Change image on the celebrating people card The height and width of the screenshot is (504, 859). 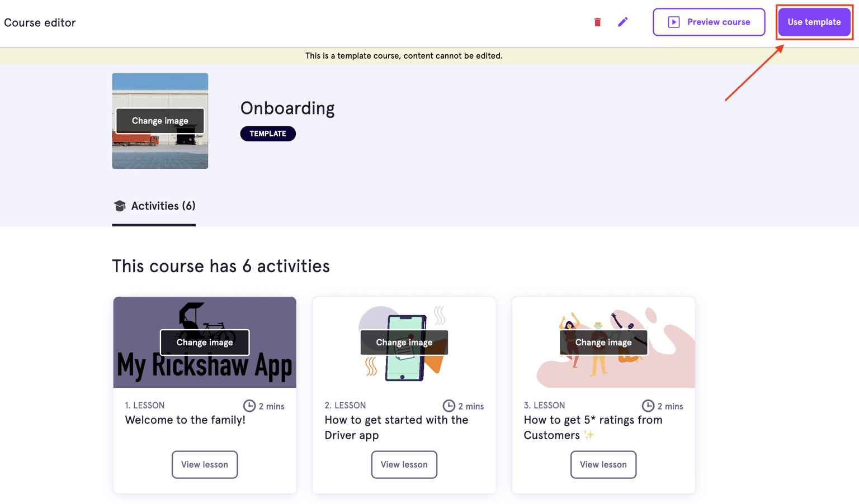pos(603,343)
